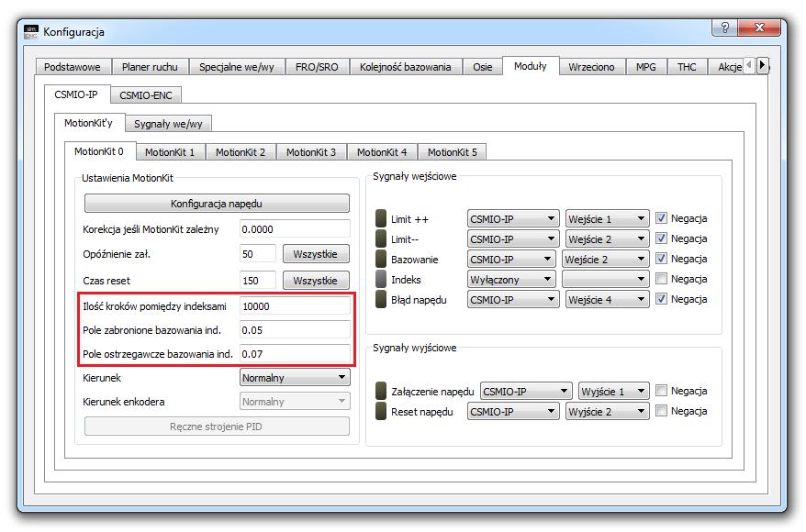
Task: Switch to the MotionKit 3 tab
Action: point(311,152)
